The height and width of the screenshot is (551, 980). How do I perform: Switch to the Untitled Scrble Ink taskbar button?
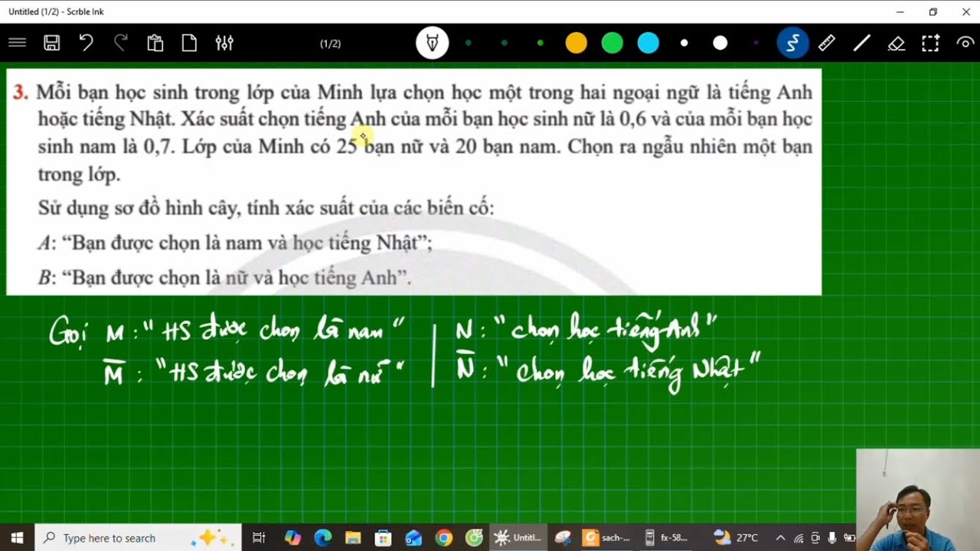[518, 538]
